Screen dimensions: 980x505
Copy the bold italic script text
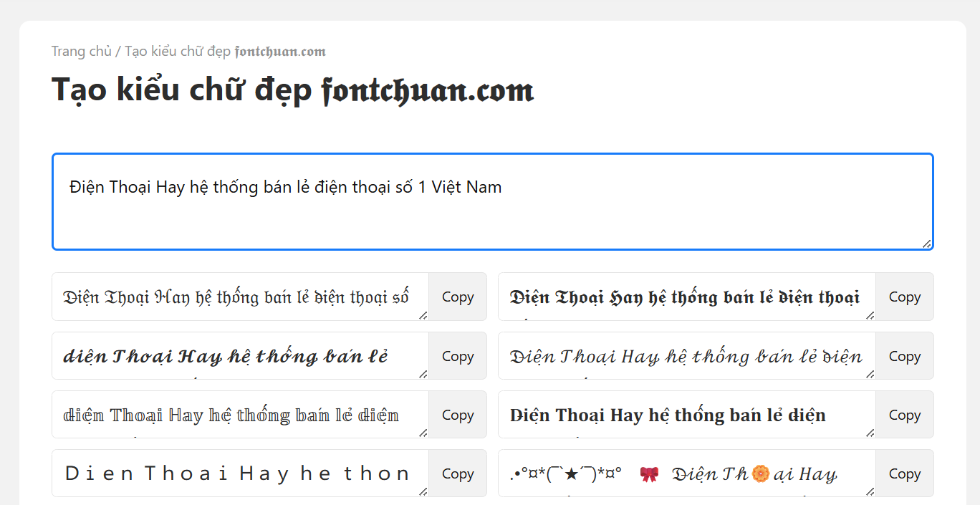tap(458, 356)
